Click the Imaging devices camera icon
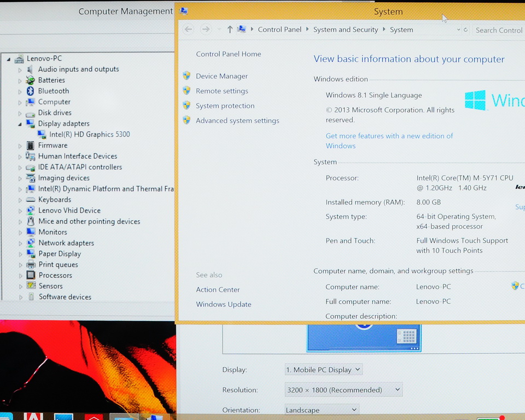This screenshot has height=420, width=525. coord(31,178)
